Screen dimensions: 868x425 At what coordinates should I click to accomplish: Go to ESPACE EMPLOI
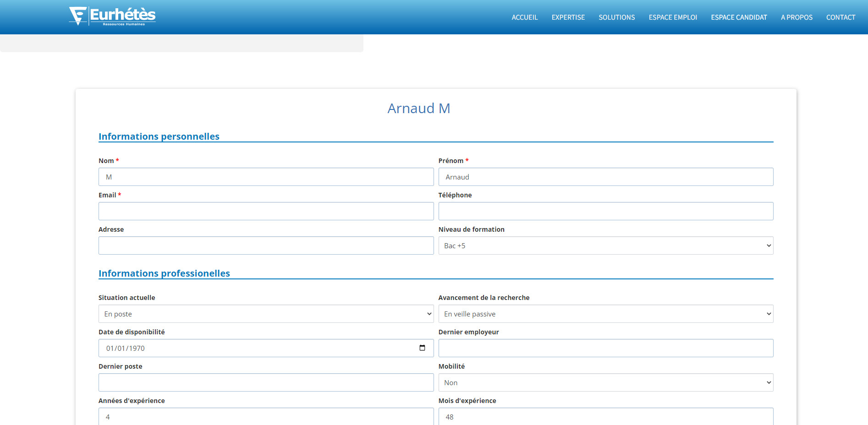(x=673, y=17)
